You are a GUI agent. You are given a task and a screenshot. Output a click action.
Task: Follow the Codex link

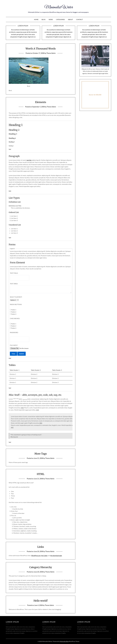coord(44,555)
